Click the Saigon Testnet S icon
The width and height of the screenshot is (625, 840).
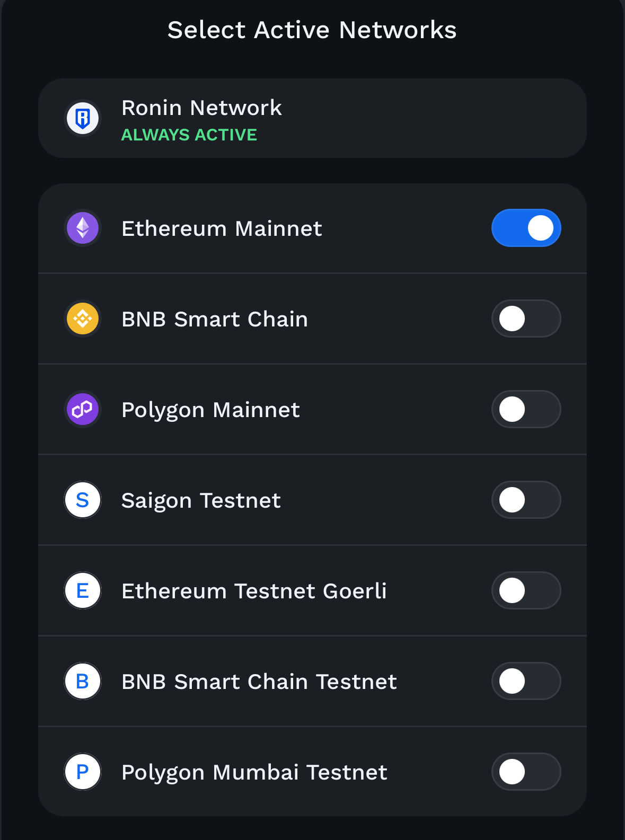pyautogui.click(x=83, y=500)
